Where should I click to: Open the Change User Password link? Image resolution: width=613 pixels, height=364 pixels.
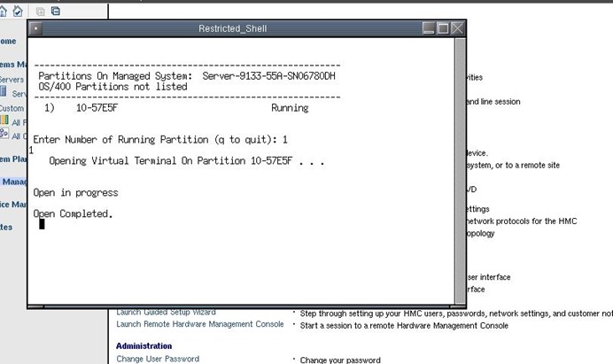(158, 359)
